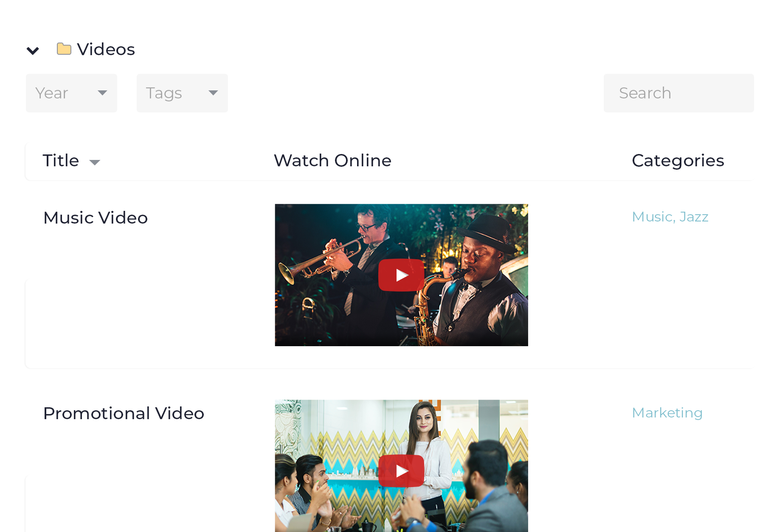Focus the Search input field
Image resolution: width=771 pixels, height=532 pixels.
[678, 93]
